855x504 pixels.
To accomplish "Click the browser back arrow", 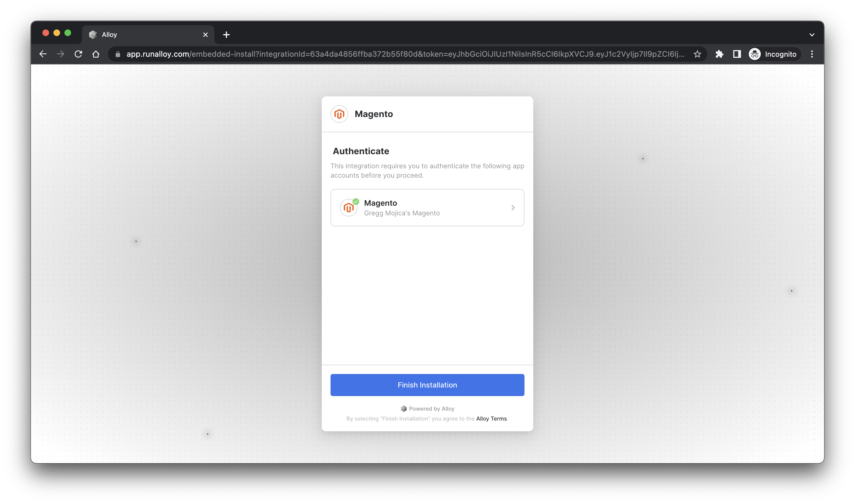I will (x=43, y=54).
